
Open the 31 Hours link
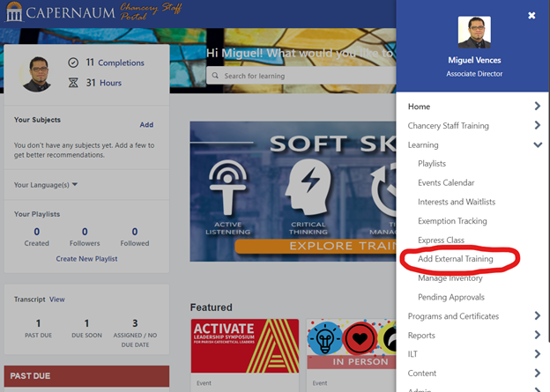click(104, 83)
